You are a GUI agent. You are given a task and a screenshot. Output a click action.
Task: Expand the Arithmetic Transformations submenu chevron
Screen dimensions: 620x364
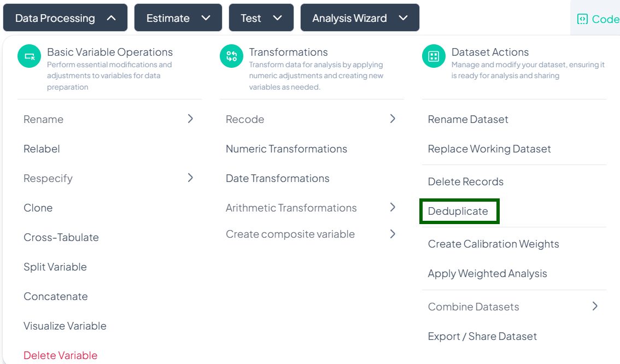393,207
